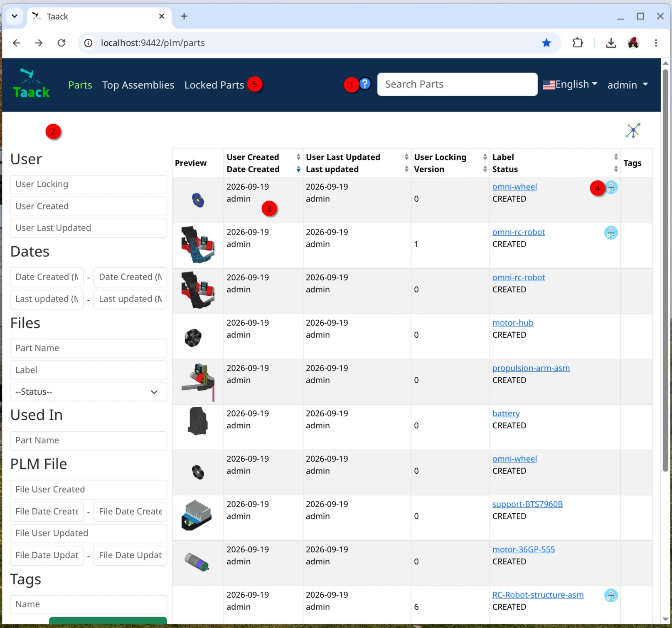Sort by Label column arrow
Screen dimensions: 672x628
click(x=616, y=157)
